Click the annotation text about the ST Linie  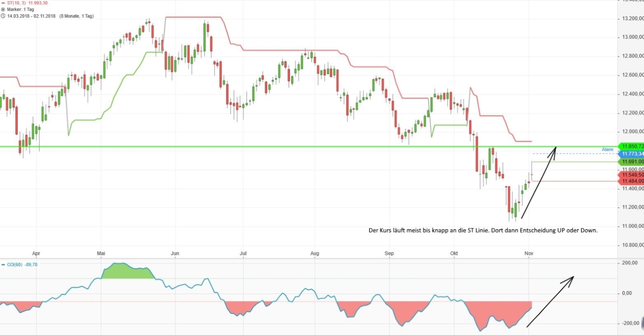pyautogui.click(x=482, y=230)
